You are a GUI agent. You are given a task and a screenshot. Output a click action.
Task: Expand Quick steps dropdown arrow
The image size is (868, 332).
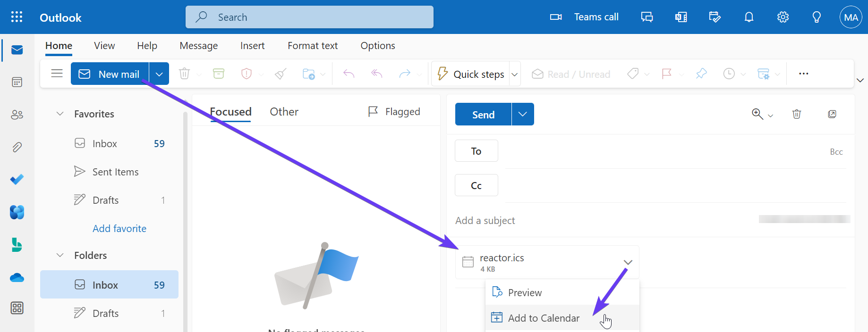515,74
